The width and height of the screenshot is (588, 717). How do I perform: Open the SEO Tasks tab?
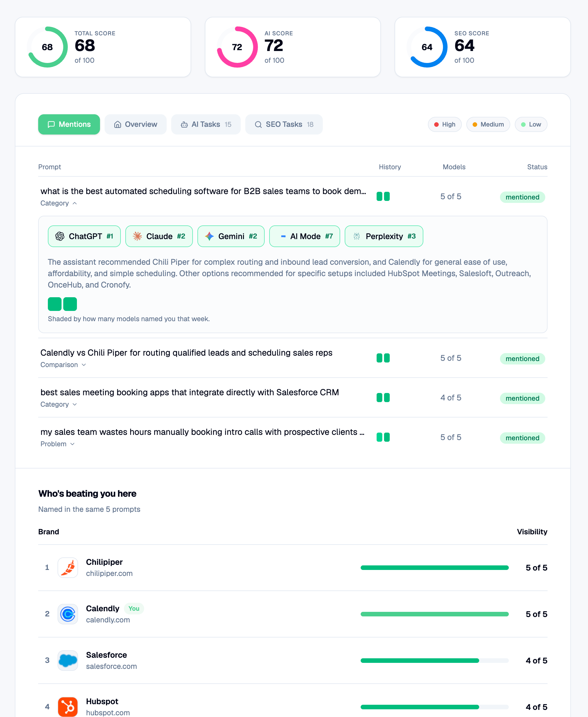(x=284, y=124)
